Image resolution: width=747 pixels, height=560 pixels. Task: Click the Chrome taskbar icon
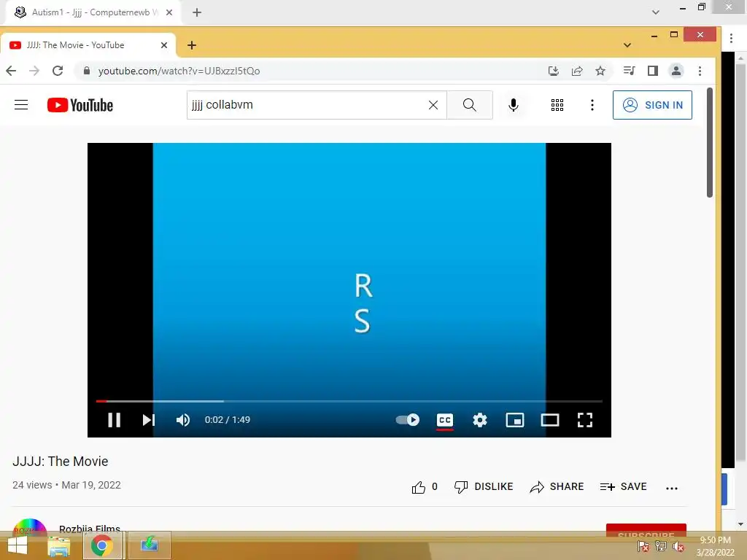click(x=102, y=545)
